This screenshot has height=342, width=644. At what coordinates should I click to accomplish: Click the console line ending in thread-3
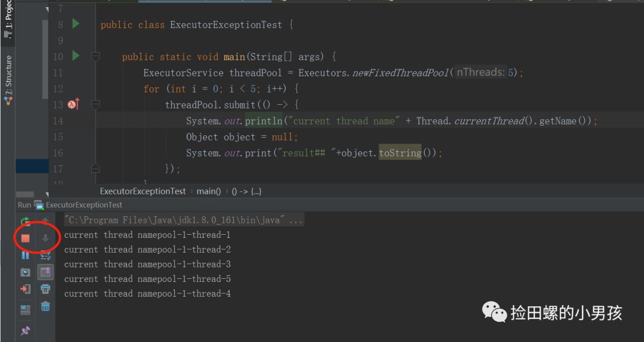(x=147, y=264)
